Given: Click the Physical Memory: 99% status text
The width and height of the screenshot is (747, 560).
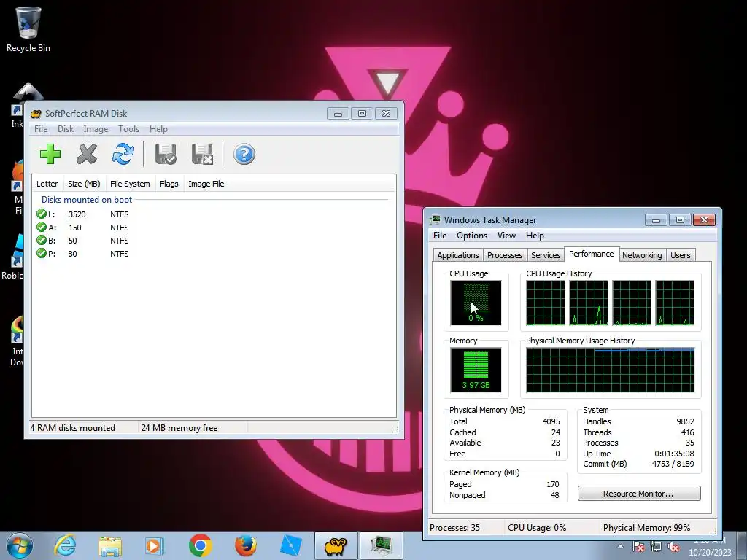Looking at the screenshot, I should [646, 528].
